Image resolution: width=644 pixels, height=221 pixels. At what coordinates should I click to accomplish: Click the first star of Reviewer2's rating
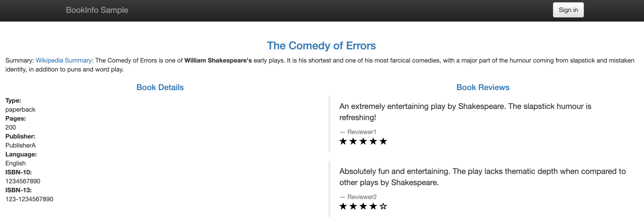pyautogui.click(x=344, y=207)
